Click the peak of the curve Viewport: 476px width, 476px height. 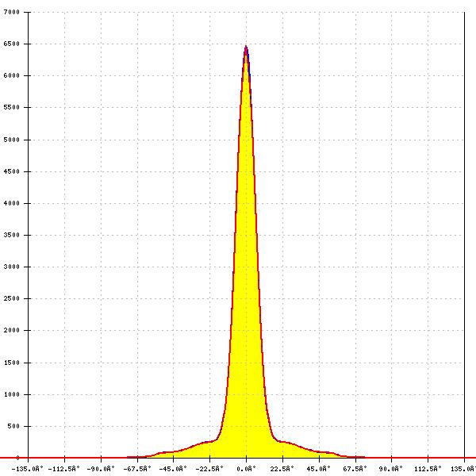tap(246, 47)
